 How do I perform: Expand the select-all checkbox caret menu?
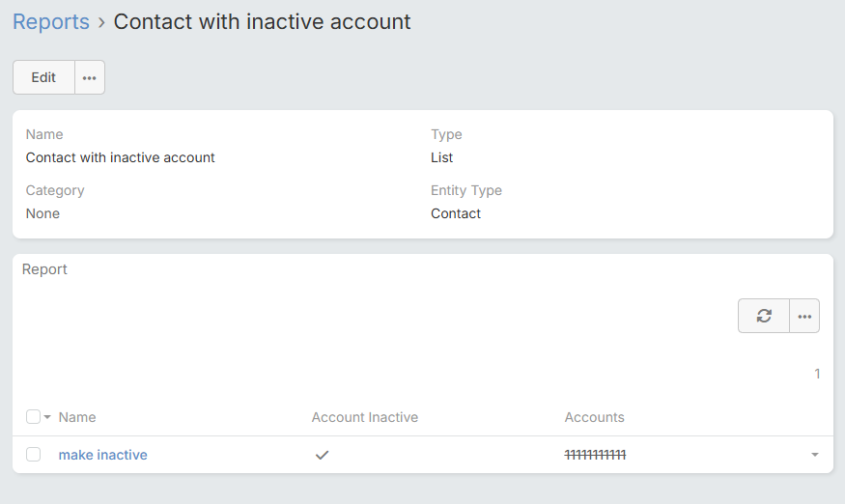pyautogui.click(x=47, y=417)
